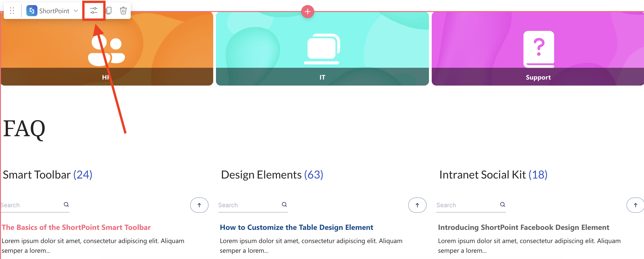
Task: Open the sliders settings icon in toolbar
Action: point(94,11)
